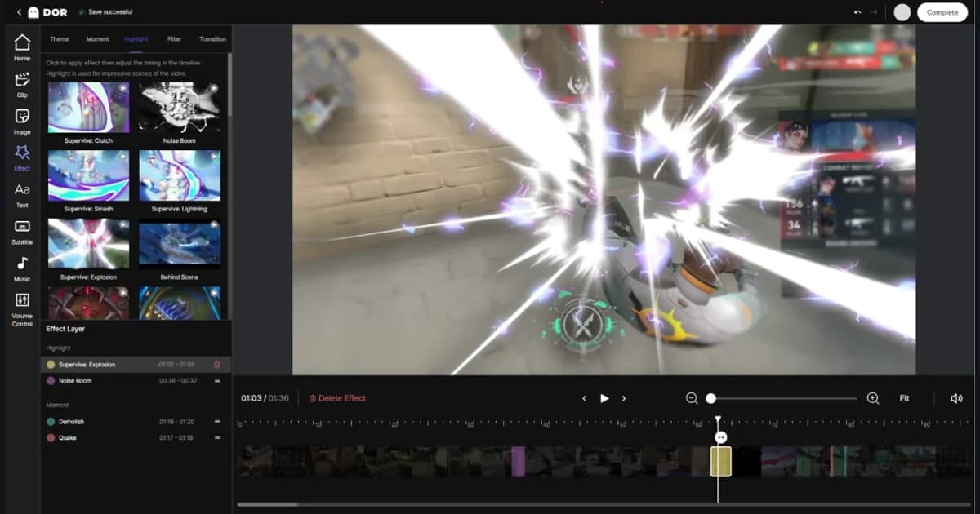Open the Music section in sidebar
Viewport: 980px width, 514px height.
(x=22, y=268)
